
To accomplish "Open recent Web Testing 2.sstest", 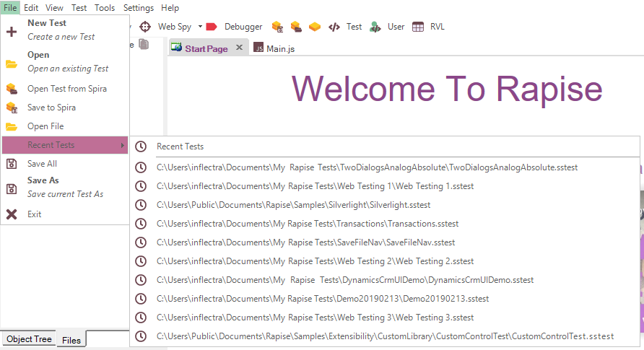I will click(385, 261).
